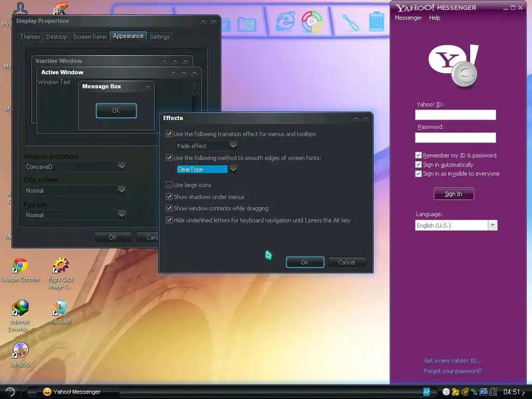Viewport: 532px width, 399px height.
Task: Click Get a new Yahoo! ID link
Action: tap(453, 361)
